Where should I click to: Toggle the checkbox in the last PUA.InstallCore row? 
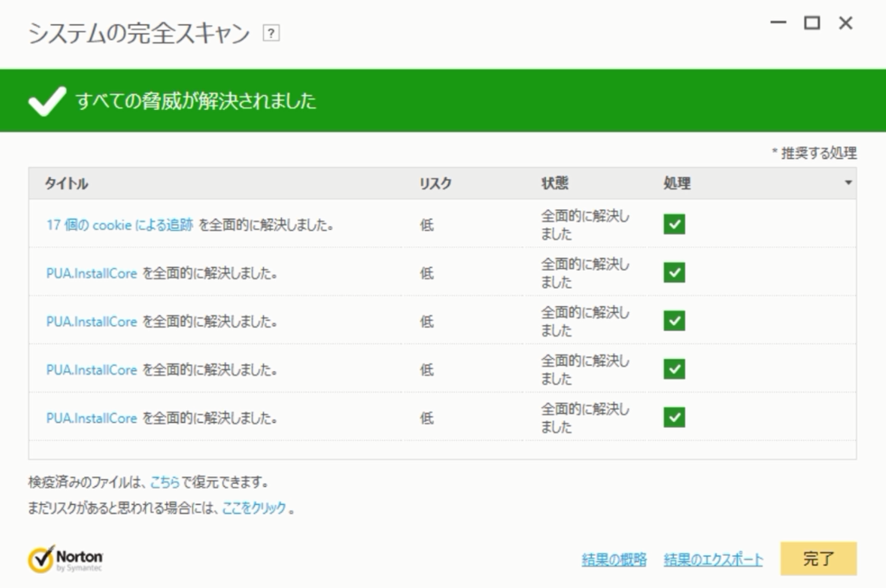pyautogui.click(x=674, y=418)
